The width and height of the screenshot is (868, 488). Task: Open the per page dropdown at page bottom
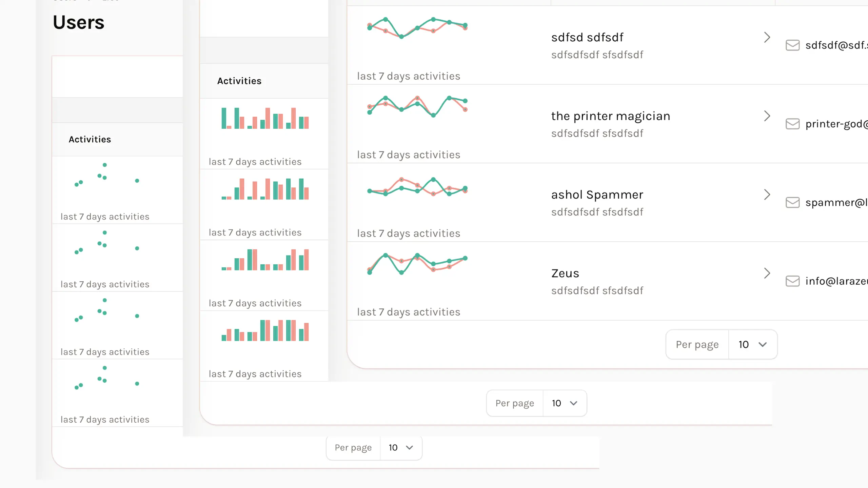pyautogui.click(x=401, y=447)
